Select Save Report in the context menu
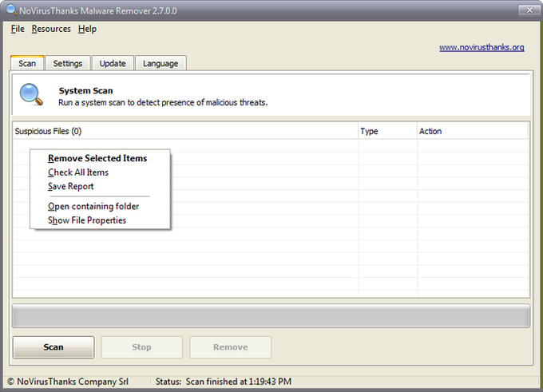Image resolution: width=543 pixels, height=392 pixels. pos(100,186)
